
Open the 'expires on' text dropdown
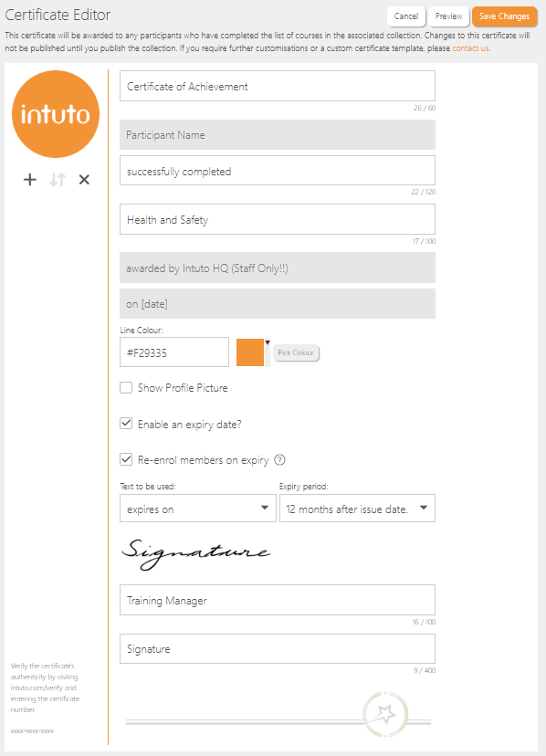[x=198, y=509]
